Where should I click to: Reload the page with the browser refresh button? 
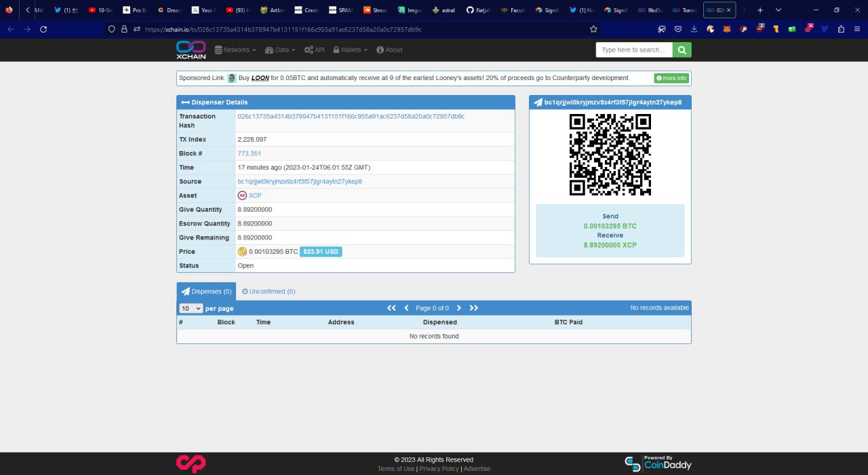click(x=43, y=29)
